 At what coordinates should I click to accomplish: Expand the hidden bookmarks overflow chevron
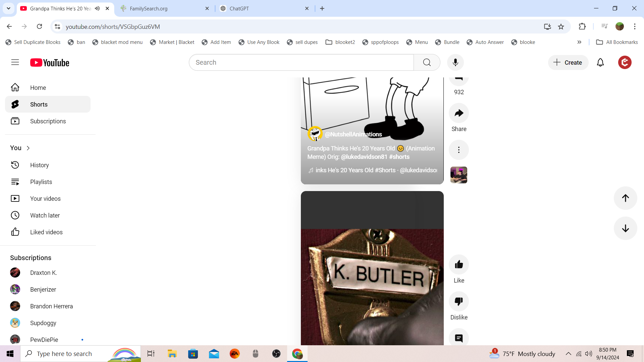tap(579, 42)
